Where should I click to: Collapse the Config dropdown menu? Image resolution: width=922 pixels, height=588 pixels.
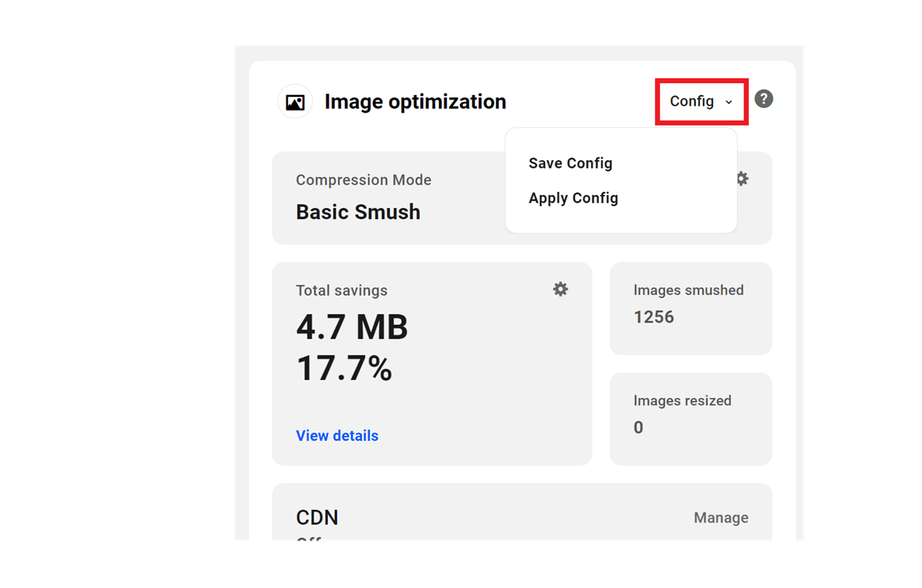[692, 101]
